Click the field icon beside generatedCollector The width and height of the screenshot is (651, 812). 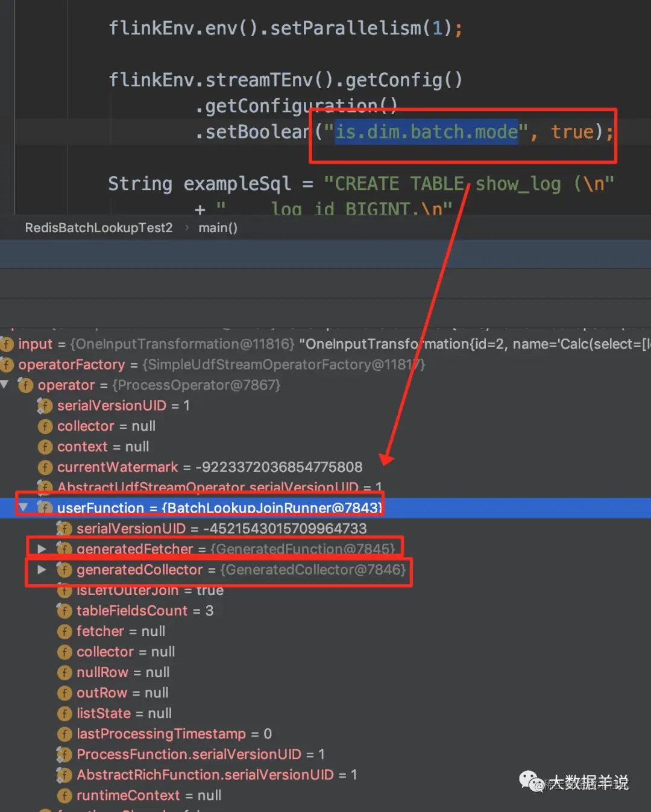(64, 569)
